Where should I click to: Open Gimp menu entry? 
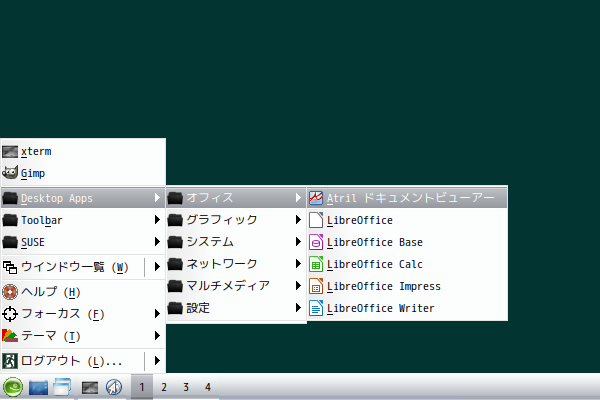pyautogui.click(x=83, y=173)
